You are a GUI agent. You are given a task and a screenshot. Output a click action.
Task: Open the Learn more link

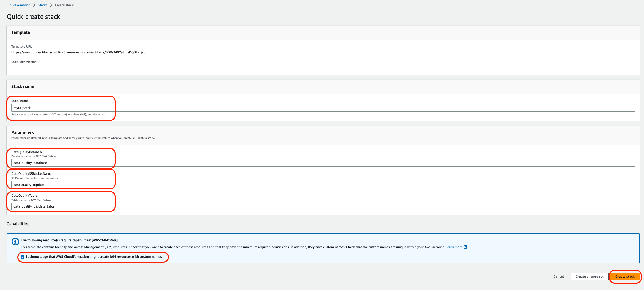[x=454, y=247]
